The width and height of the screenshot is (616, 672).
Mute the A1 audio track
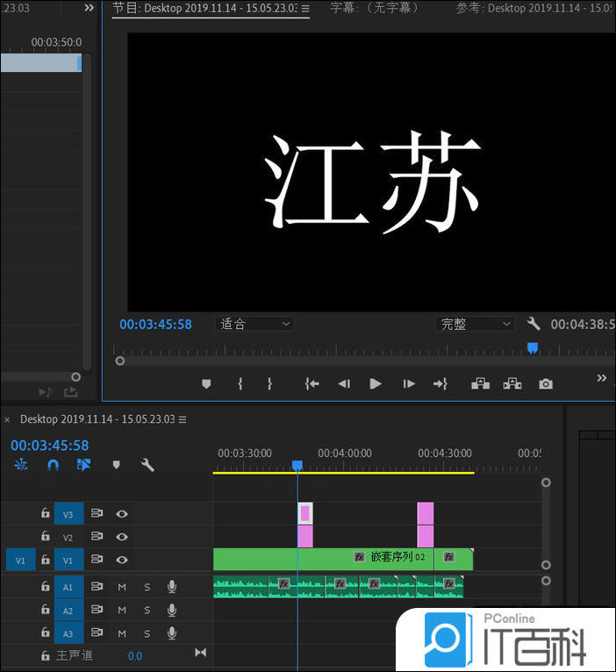point(122,586)
